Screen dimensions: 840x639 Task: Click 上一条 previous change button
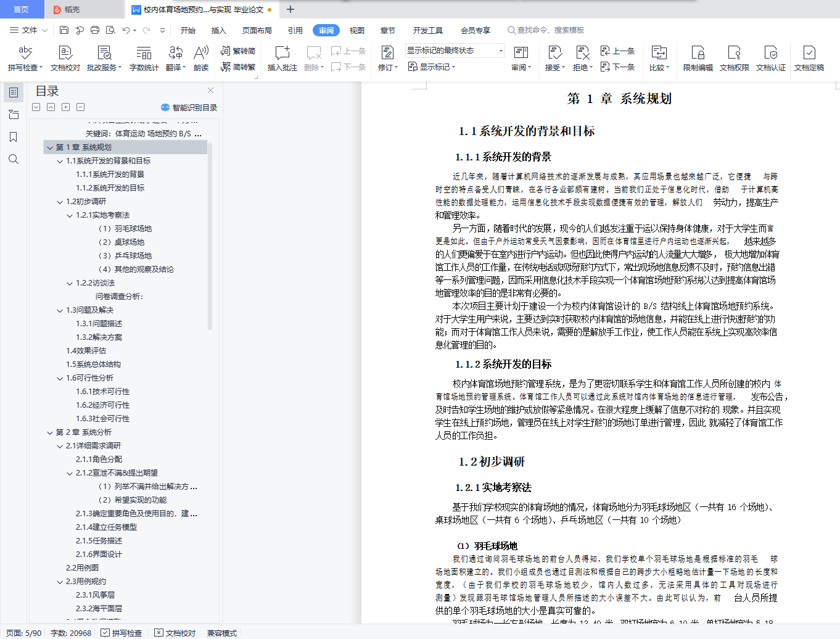tap(617, 51)
